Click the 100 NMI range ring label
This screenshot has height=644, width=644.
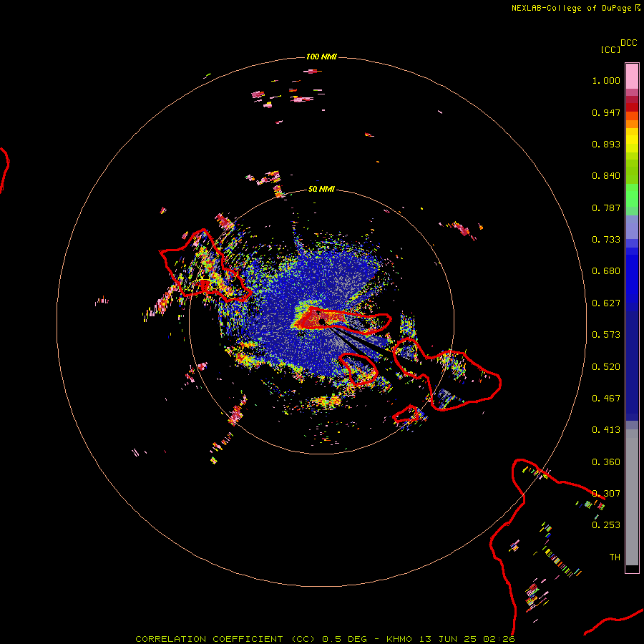pyautogui.click(x=321, y=57)
